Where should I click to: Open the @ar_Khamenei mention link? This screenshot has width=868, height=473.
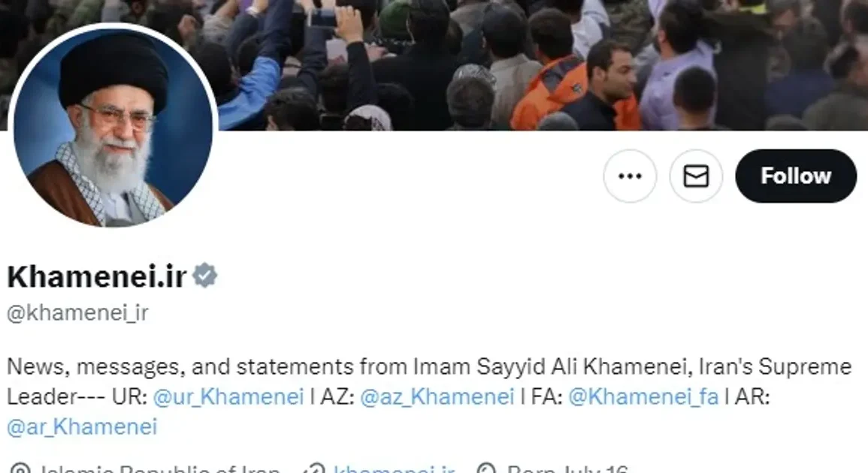click(82, 426)
